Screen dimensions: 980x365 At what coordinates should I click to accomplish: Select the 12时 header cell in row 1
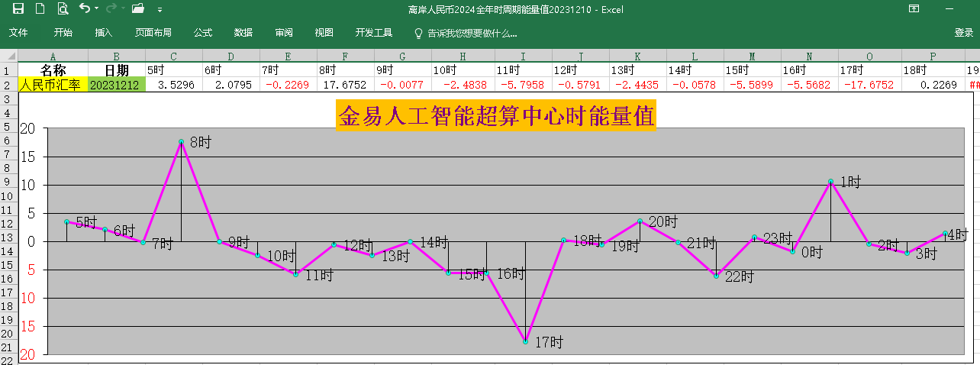[x=580, y=70]
